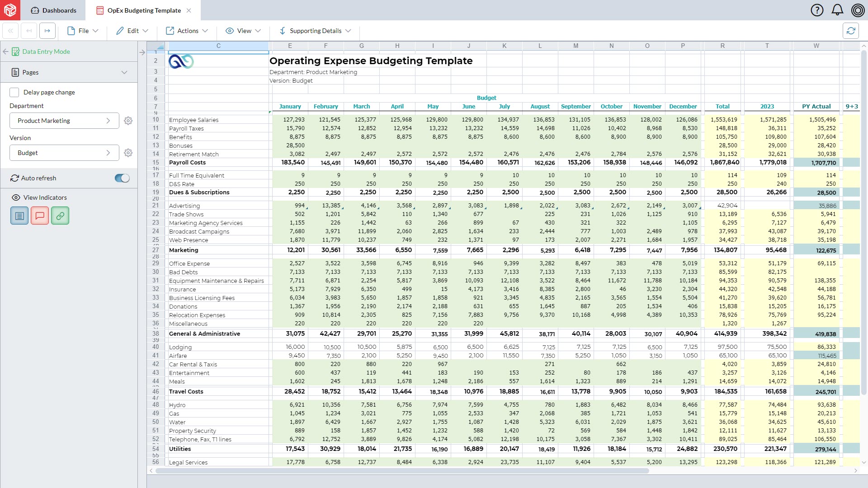Open the Actions menu
The height and width of the screenshot is (488, 868).
click(187, 31)
